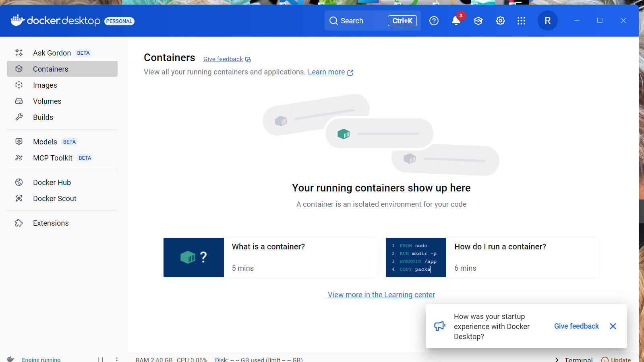The width and height of the screenshot is (644, 362).
Task: Open the Models beta section
Action: click(x=62, y=142)
